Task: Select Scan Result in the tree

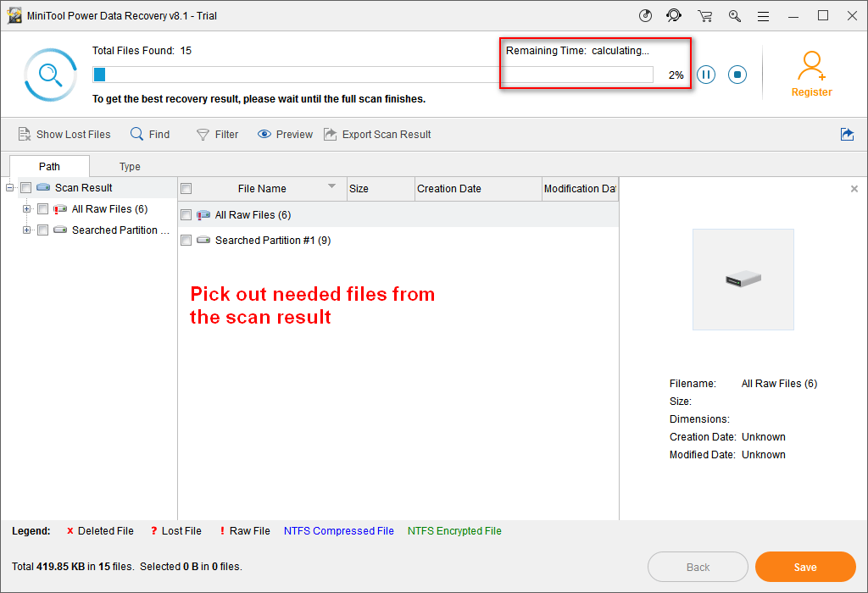Action: click(x=84, y=188)
